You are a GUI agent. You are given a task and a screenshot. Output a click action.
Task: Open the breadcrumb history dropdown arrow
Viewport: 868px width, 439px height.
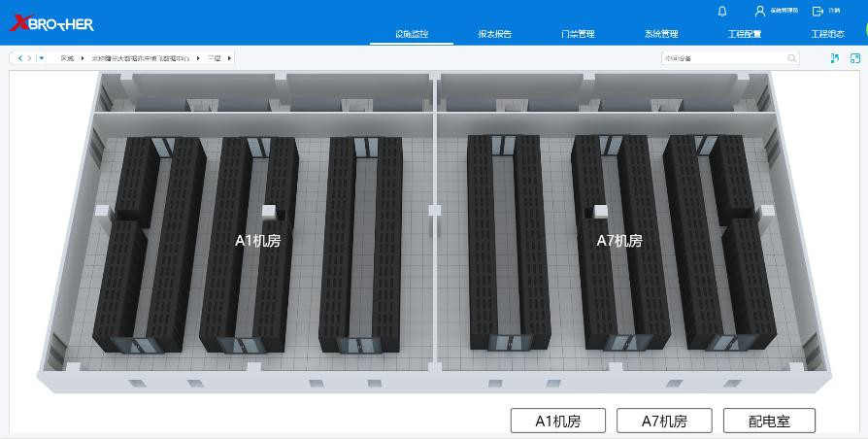[x=41, y=58]
